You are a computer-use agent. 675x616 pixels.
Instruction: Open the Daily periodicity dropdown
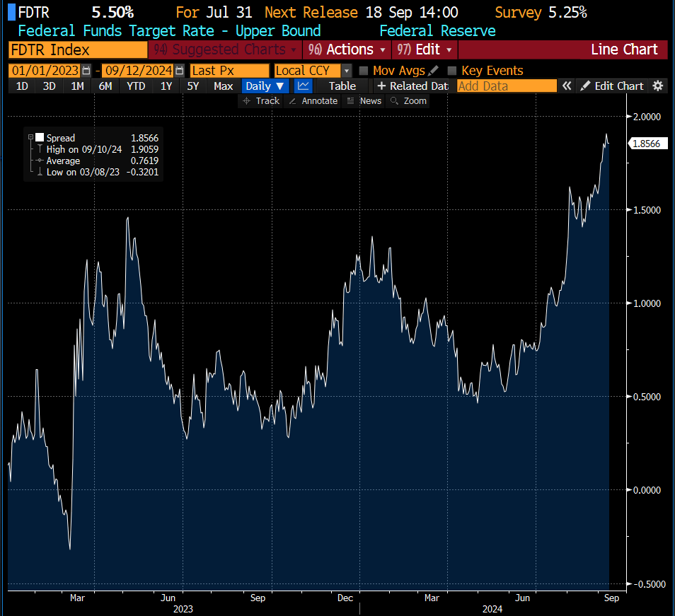(265, 86)
